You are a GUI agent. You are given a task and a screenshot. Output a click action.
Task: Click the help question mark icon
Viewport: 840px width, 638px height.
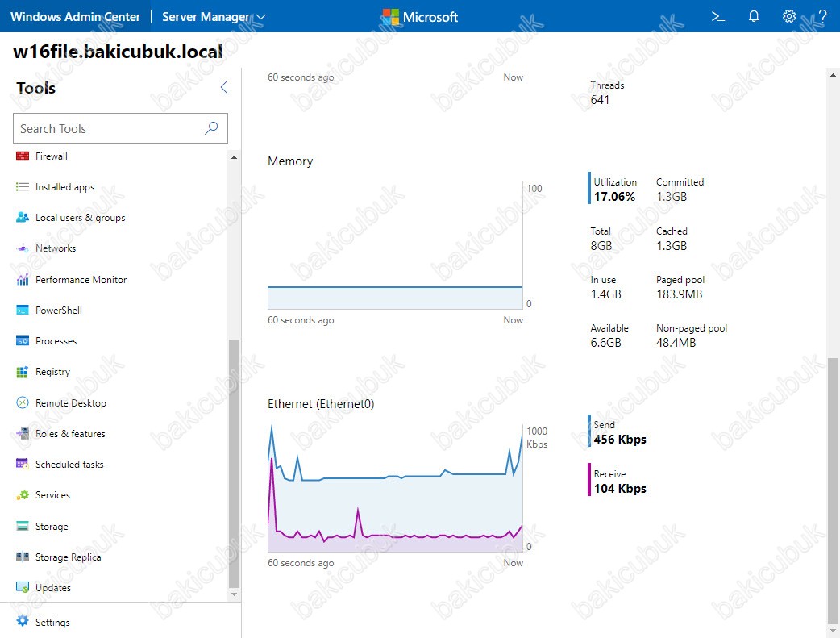pyautogui.click(x=823, y=17)
